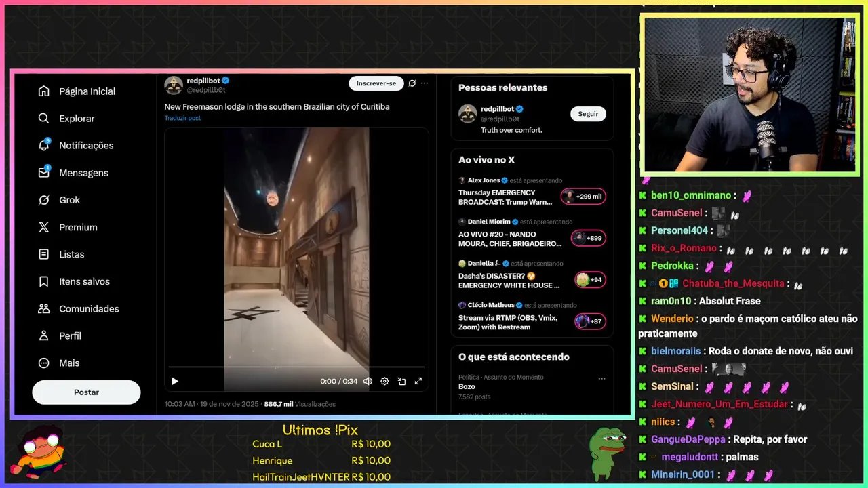Screen dimensions: 868x488
Task: Click the video time 0:00 / 0:34
Action: [338, 381]
